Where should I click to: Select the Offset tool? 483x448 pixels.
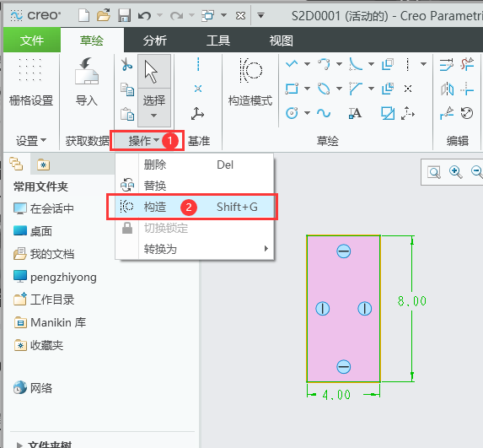click(388, 64)
